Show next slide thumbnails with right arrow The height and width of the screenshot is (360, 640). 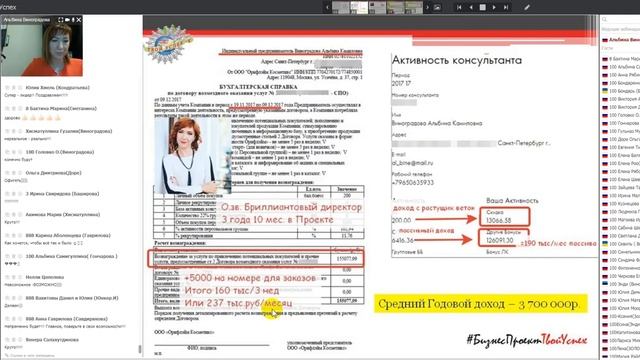tap(427, 7)
